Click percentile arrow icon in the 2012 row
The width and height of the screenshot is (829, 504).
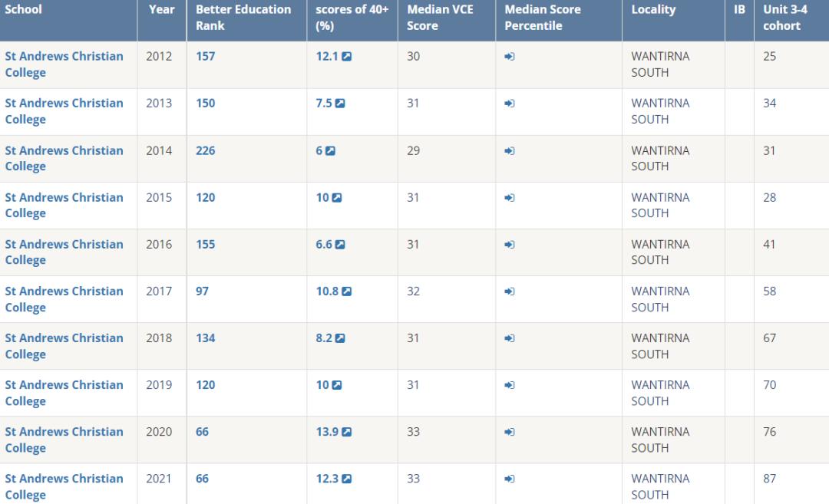510,57
